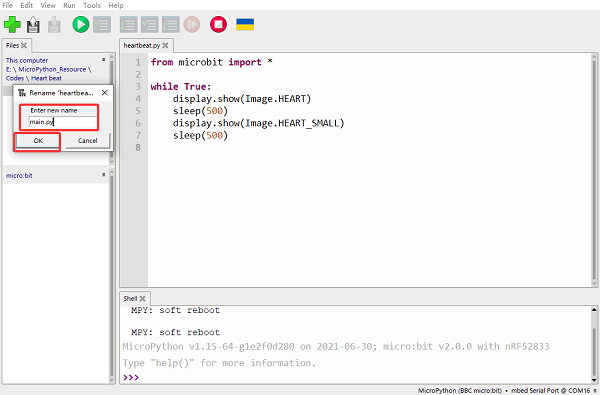Click the 'MicroPython_Resource' path segment
The width and height of the screenshot is (600, 395).
[52, 69]
